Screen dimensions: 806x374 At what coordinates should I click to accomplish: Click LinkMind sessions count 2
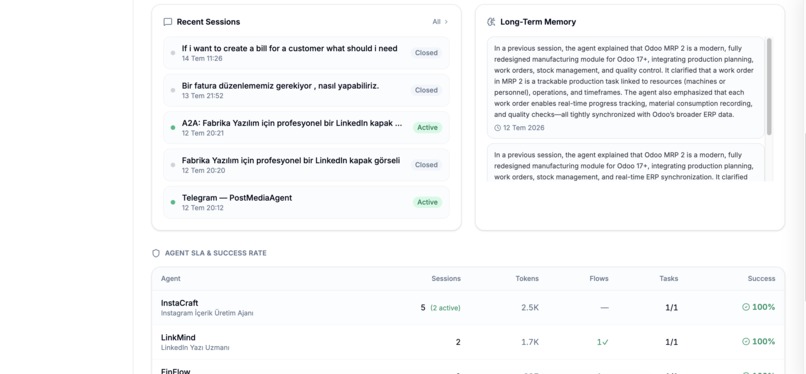(458, 342)
